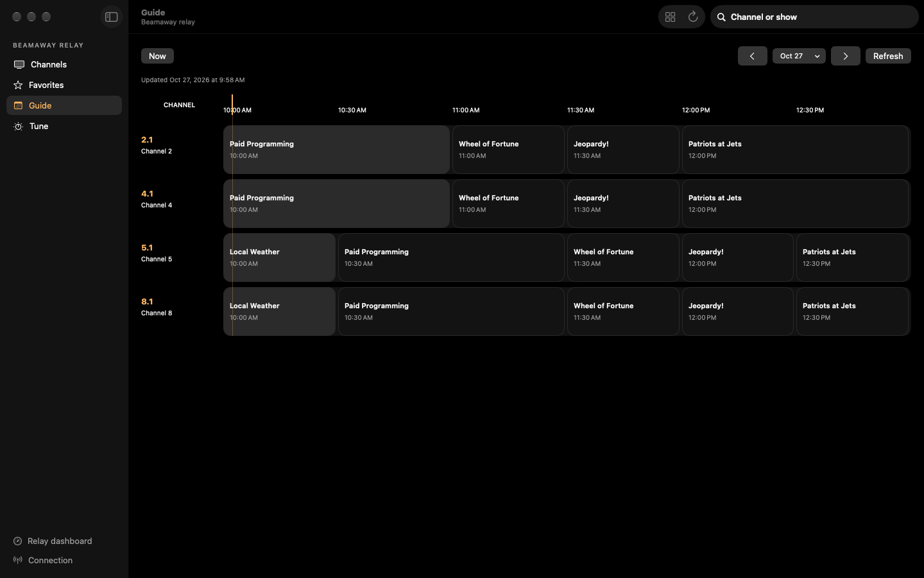This screenshot has width=924, height=578.
Task: Click the 11:00 AM time header
Action: pos(466,110)
